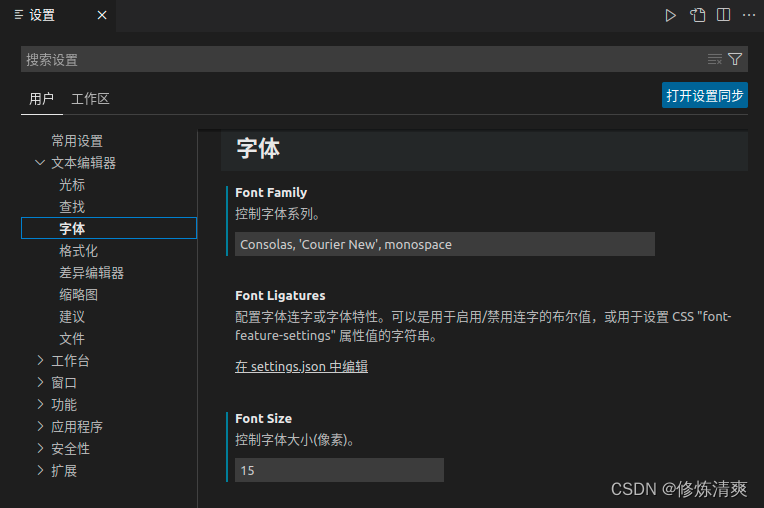Viewport: 764px width, 508px height.
Task: Expand the 安全性 section
Action: [x=40, y=449]
